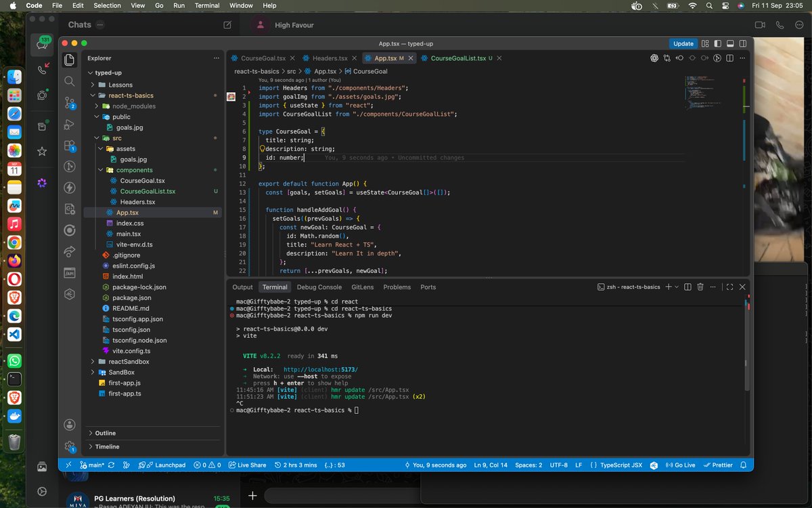Open editor More Actions ellipsis
The width and height of the screenshot is (812, 508).
[x=742, y=58]
